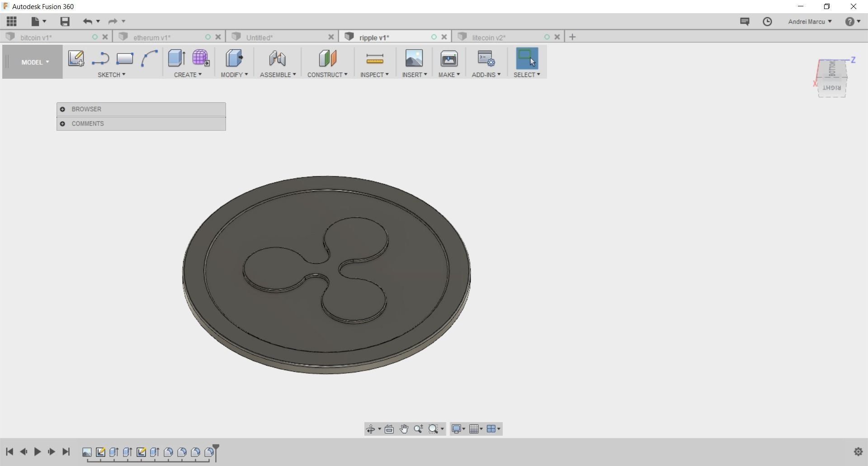Switch to the Untitled* tab

point(259,38)
